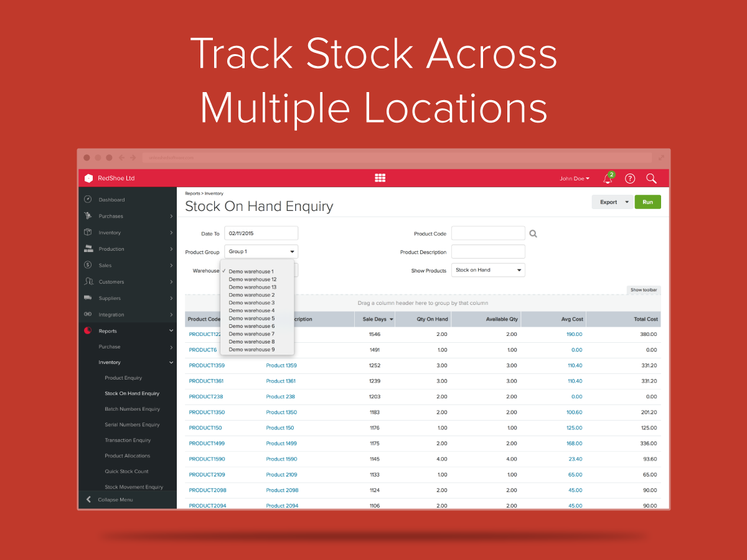Open the John Doe user menu

point(574,179)
